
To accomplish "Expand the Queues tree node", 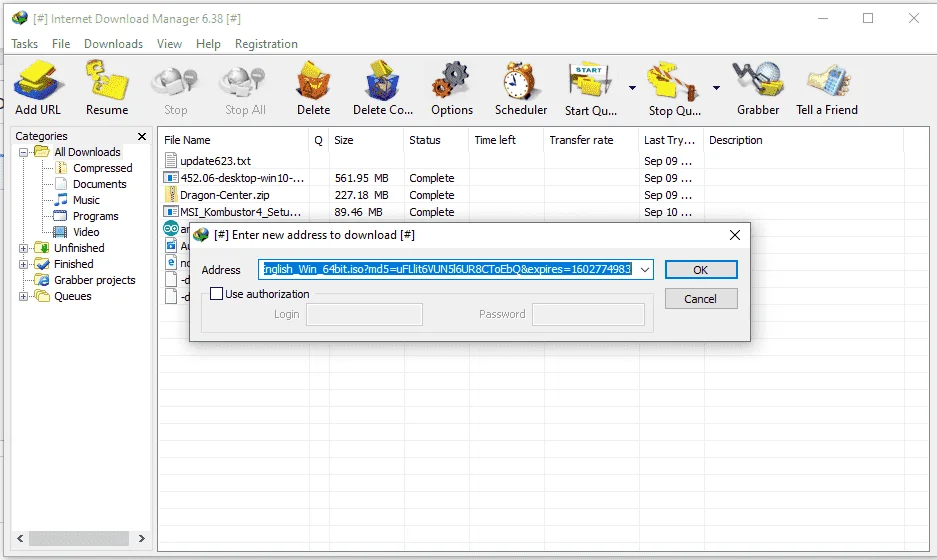I will pos(23,296).
